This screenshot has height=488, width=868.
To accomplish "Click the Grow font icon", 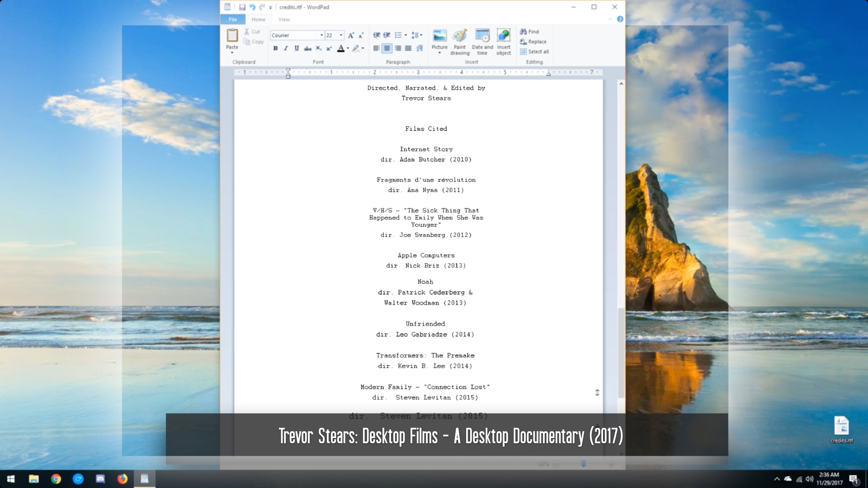I will (x=351, y=35).
